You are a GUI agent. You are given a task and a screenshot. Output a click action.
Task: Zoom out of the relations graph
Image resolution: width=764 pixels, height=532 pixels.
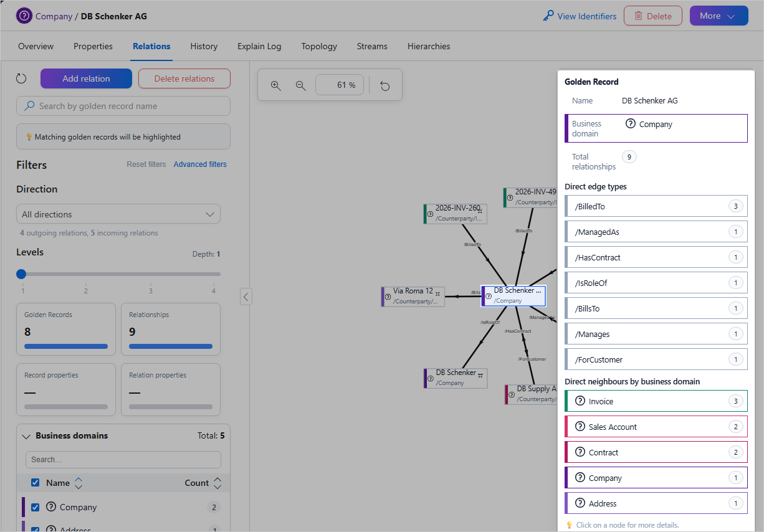click(301, 85)
